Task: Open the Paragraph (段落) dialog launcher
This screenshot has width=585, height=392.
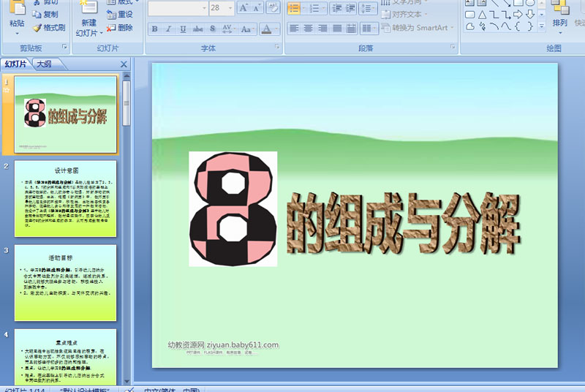Action: [453, 47]
